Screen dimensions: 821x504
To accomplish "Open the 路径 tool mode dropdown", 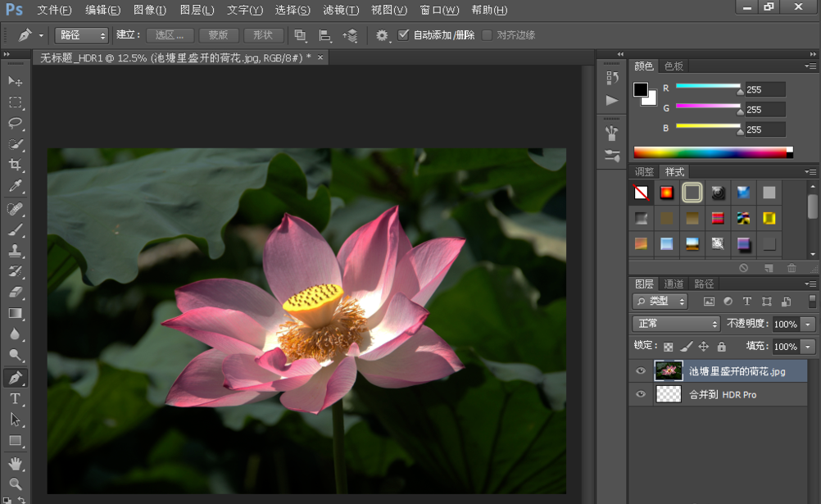I will point(81,35).
